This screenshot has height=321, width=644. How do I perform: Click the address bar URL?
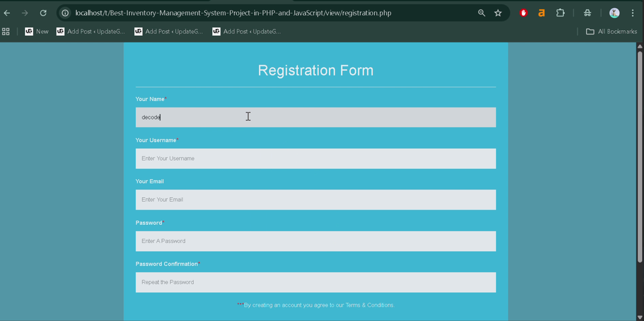[233, 13]
